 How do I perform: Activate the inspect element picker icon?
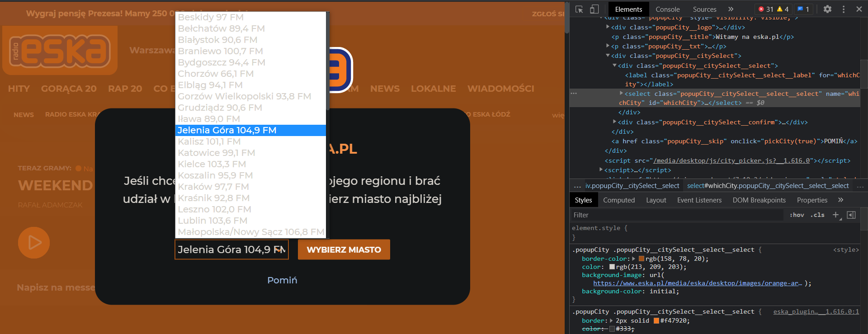(x=579, y=9)
